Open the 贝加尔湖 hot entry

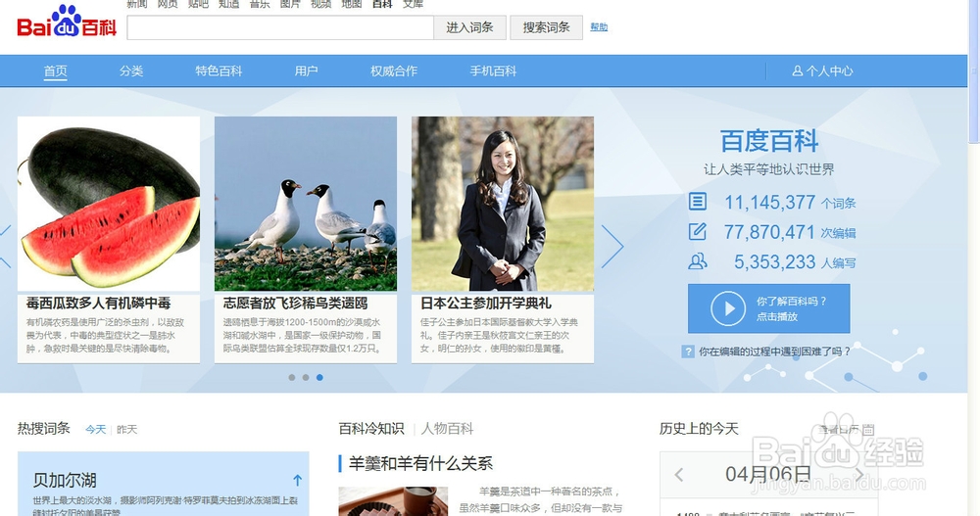[x=65, y=481]
